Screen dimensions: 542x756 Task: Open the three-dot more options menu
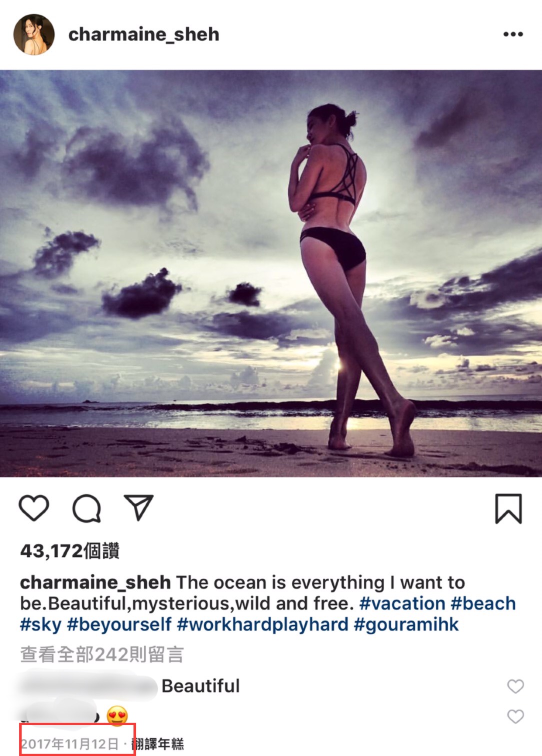click(x=513, y=34)
